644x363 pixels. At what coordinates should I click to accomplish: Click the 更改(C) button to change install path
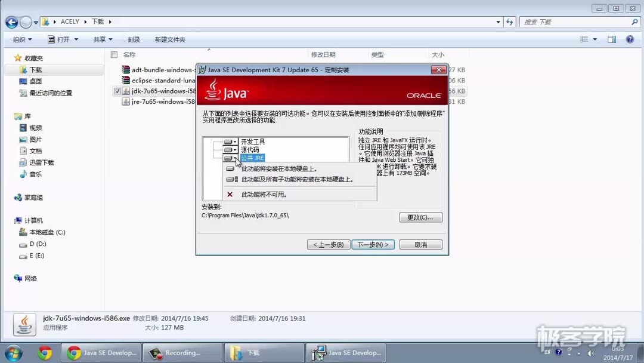(x=420, y=217)
